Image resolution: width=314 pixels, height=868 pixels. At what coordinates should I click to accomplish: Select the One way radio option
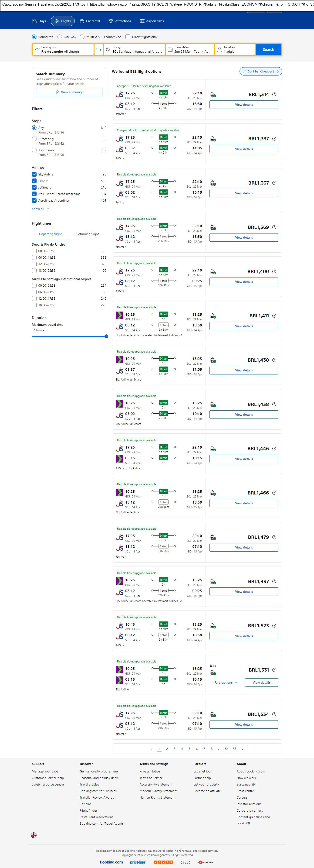[60, 37]
